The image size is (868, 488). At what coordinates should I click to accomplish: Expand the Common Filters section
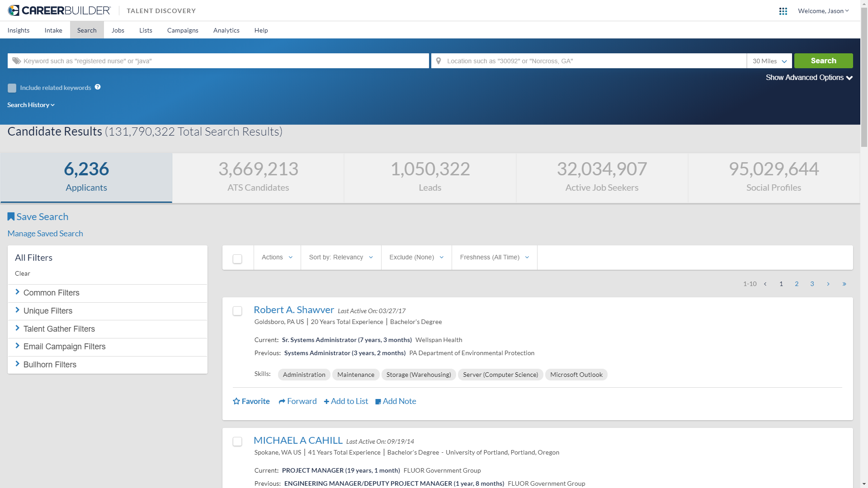point(51,293)
